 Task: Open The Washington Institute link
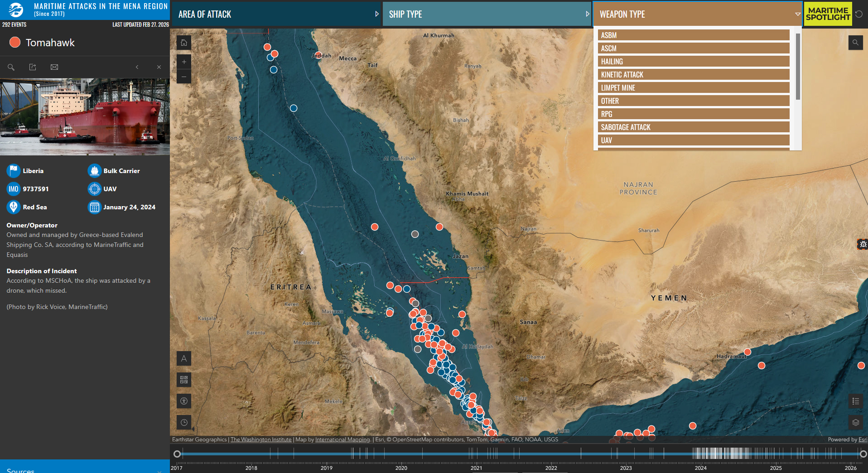click(x=261, y=439)
